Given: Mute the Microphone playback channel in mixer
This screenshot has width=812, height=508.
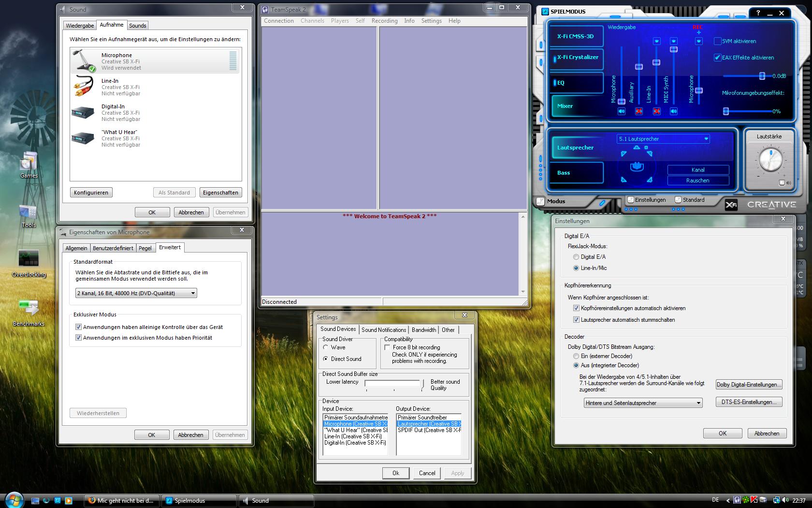Looking at the screenshot, I should [622, 111].
